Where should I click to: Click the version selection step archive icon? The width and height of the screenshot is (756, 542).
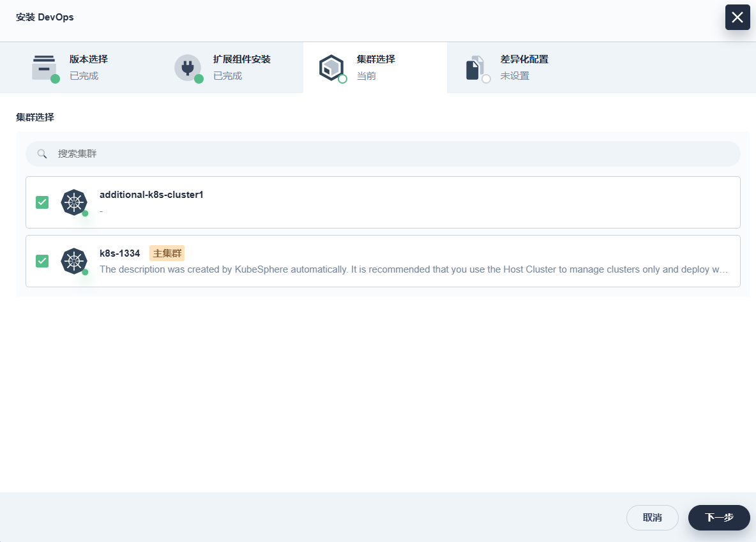[x=44, y=68]
